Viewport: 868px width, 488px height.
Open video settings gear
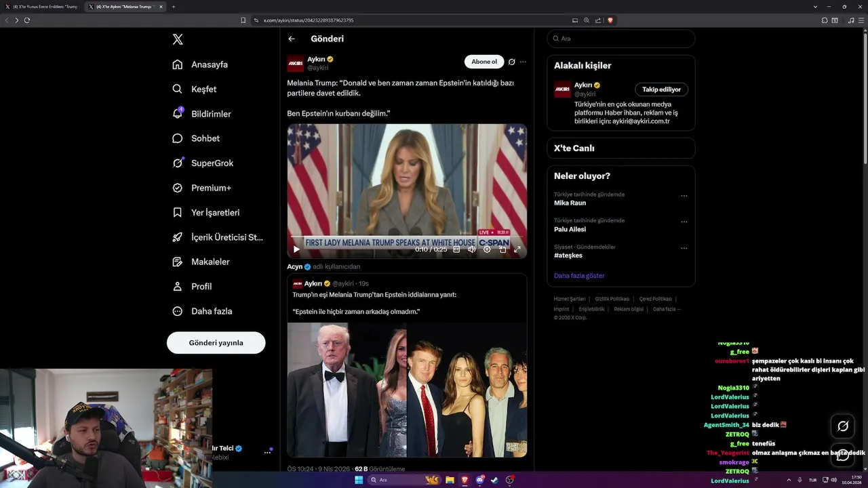pos(487,249)
